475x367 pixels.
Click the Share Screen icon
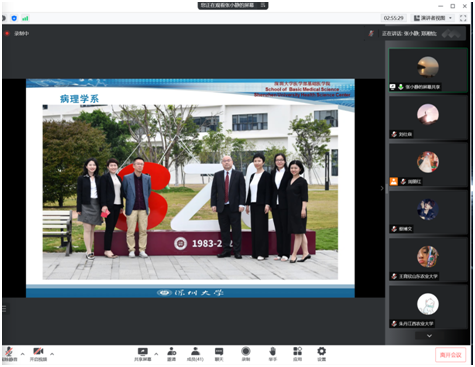point(143,354)
